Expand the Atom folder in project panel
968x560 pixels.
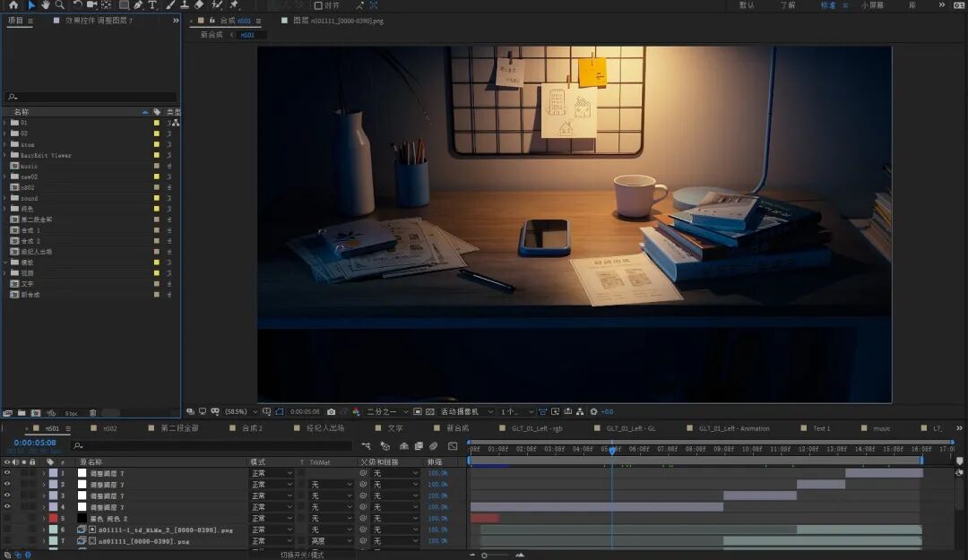(x=5, y=144)
